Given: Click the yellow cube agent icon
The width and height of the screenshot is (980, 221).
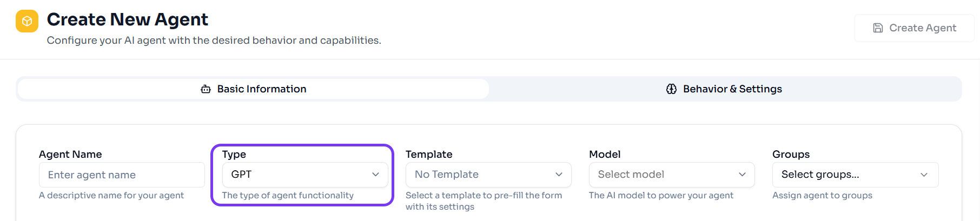Looking at the screenshot, I should pos(27,21).
